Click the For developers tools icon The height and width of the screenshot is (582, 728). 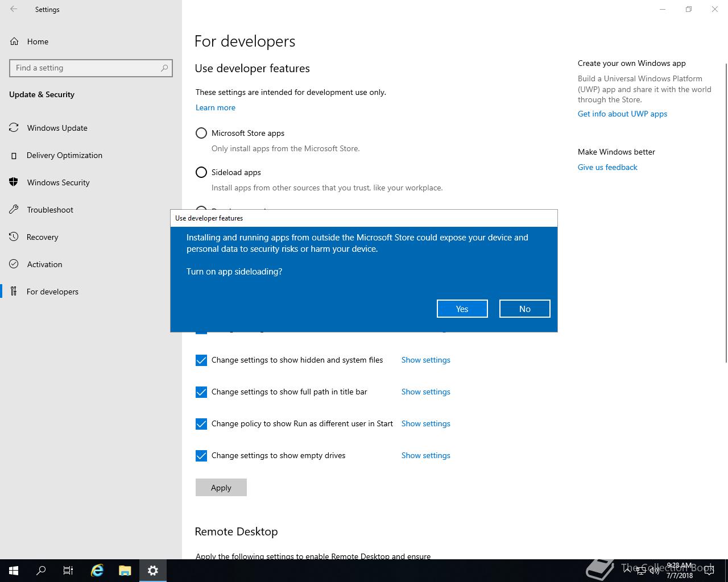pos(14,292)
